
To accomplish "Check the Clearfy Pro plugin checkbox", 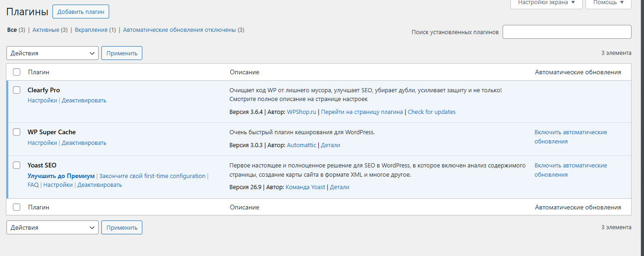I will click(x=17, y=90).
